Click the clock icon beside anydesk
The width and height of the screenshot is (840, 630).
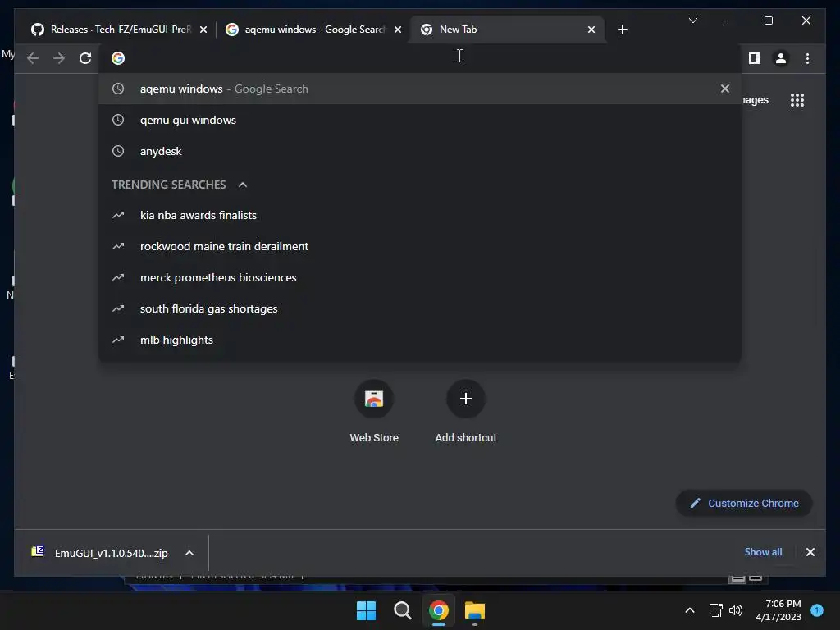(118, 151)
